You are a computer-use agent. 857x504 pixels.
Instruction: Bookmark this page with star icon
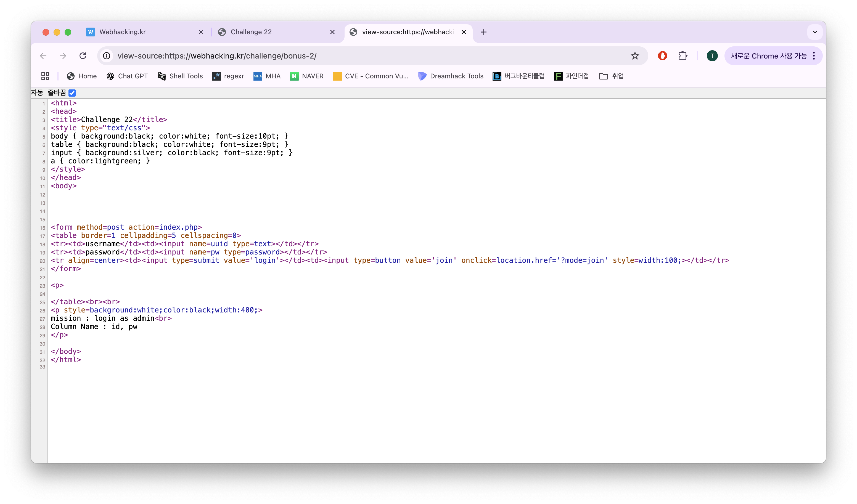pyautogui.click(x=634, y=56)
